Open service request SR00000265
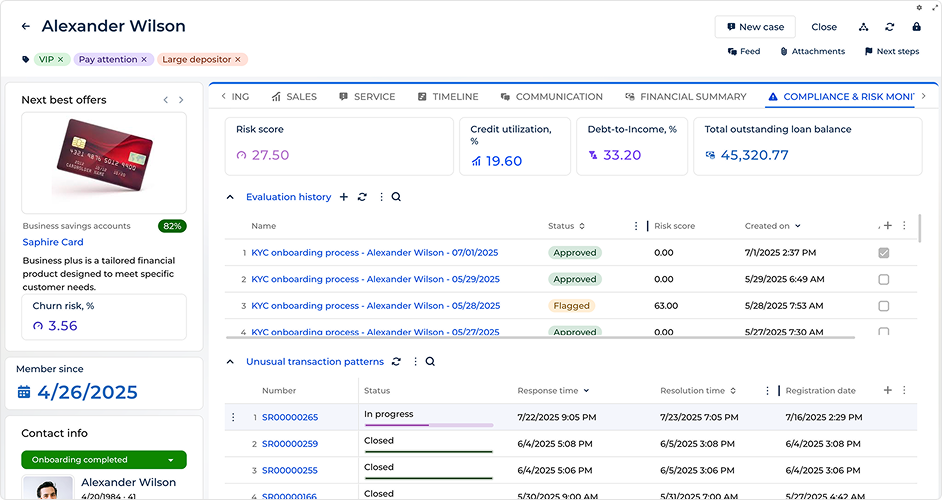The width and height of the screenshot is (942, 500). coord(290,417)
